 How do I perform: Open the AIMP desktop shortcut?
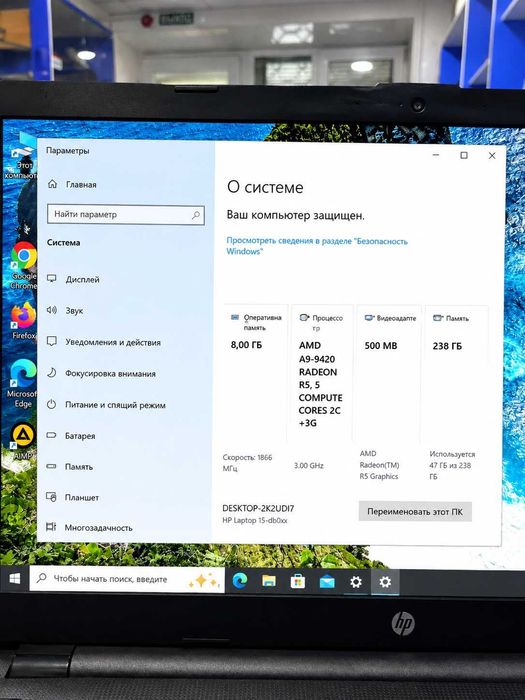(22, 442)
